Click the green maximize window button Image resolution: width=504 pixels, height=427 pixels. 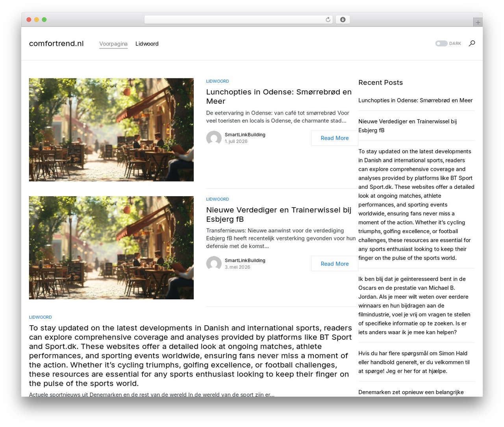[x=44, y=20]
